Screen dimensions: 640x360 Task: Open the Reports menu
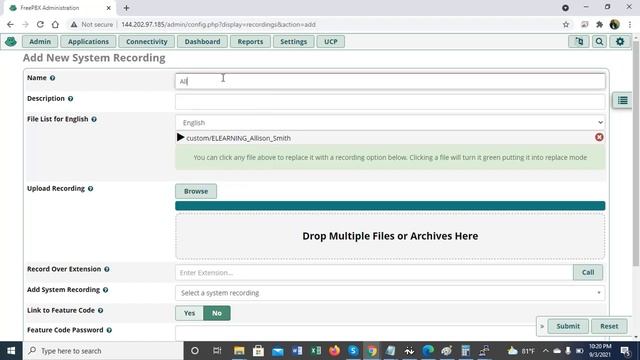coord(250,41)
